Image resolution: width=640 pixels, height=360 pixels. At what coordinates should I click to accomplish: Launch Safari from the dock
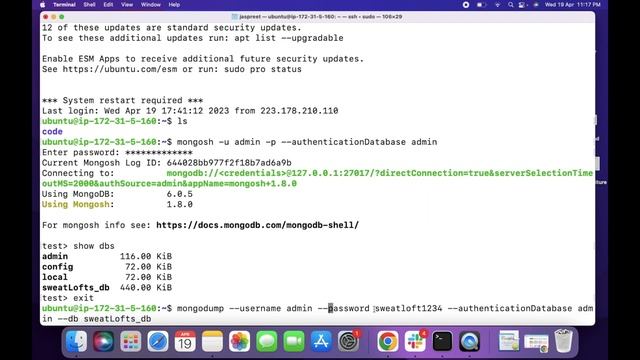pyautogui.click(x=158, y=341)
